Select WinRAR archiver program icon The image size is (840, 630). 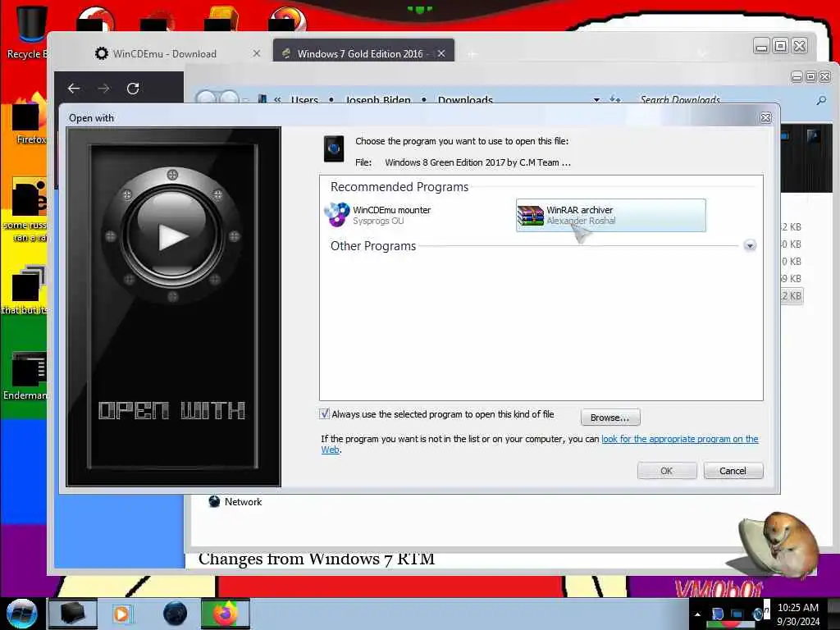tap(531, 216)
